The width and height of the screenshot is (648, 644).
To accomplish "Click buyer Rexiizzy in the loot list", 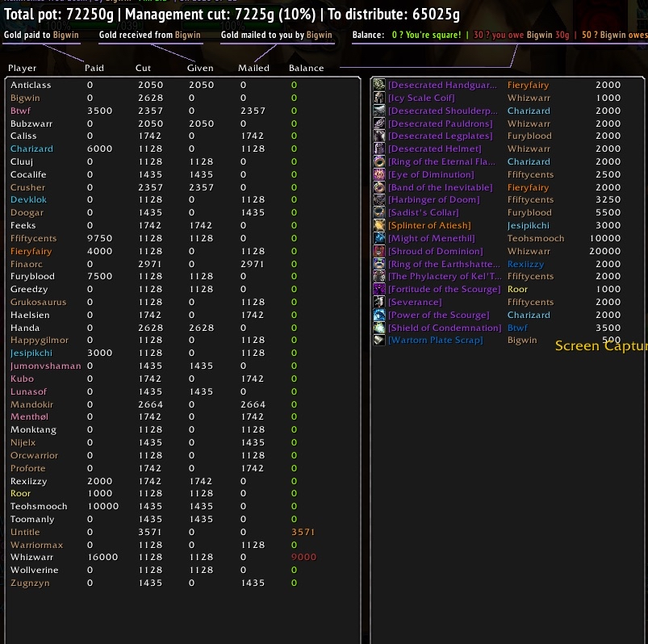I will coord(525,264).
